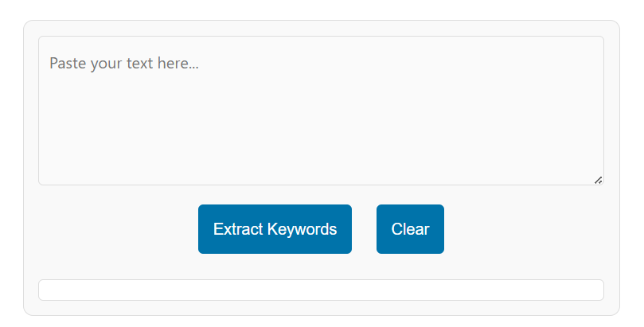Click the blank area in the middle of the textarea

(321, 119)
